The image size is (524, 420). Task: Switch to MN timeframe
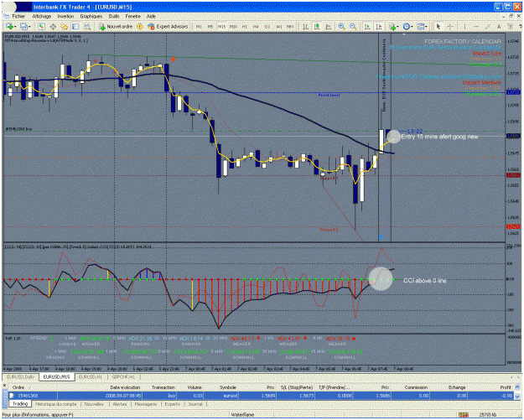point(290,27)
